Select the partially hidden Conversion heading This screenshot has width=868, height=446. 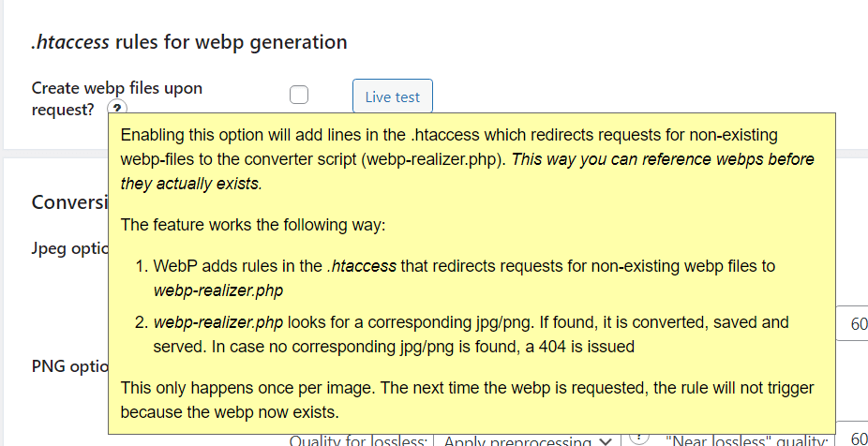[x=69, y=202]
